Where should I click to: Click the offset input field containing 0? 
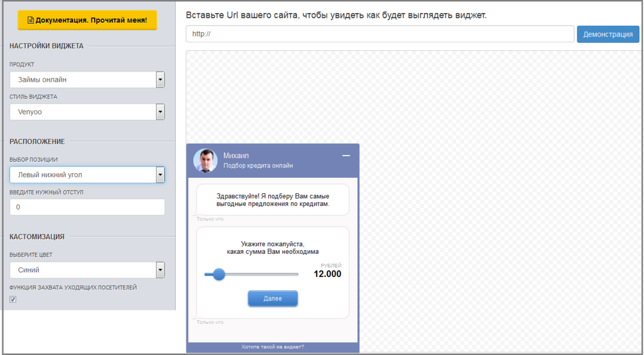click(87, 207)
